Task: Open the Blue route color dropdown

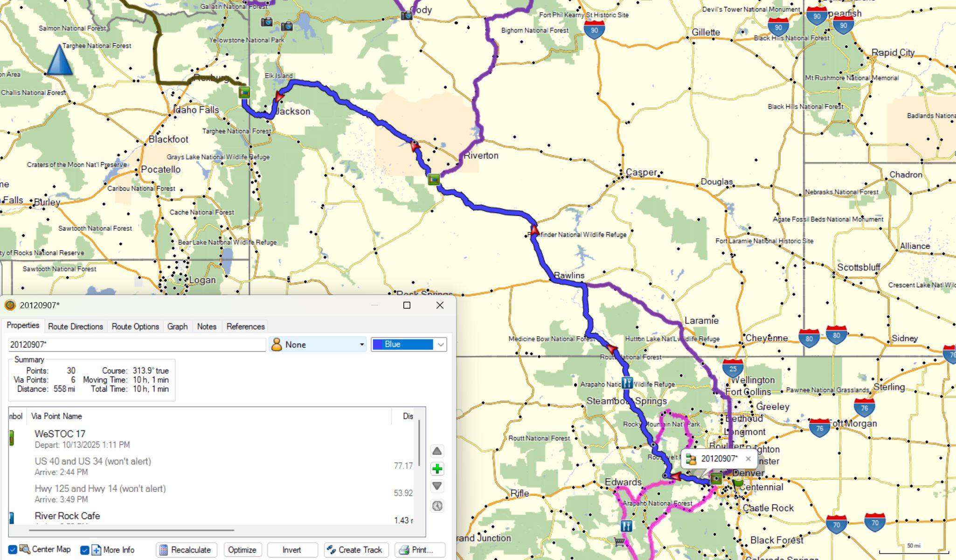Action: tap(409, 345)
